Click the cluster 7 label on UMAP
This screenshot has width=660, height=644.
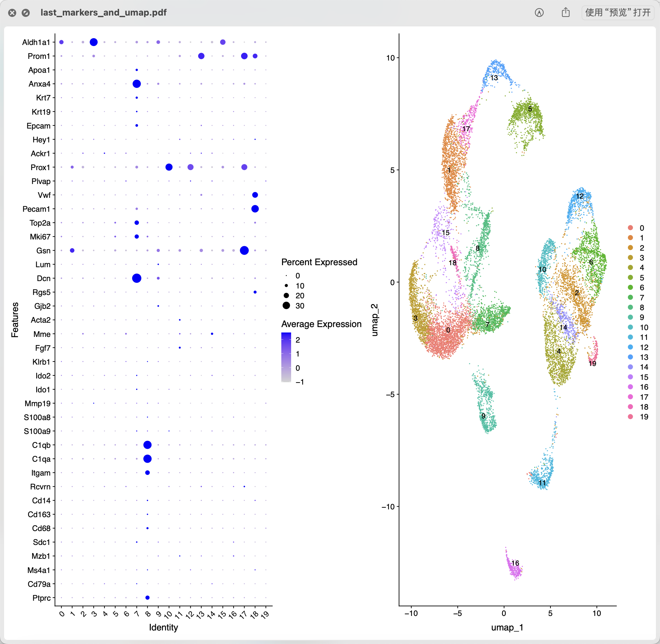pos(487,324)
